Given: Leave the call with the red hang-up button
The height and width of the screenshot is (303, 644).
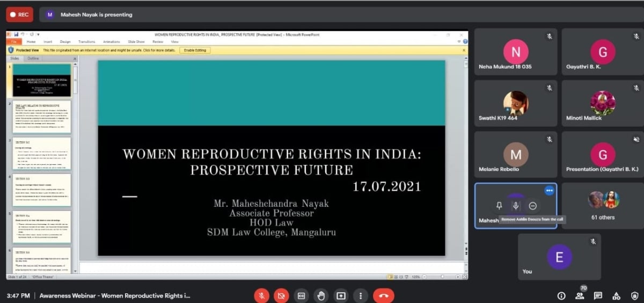Looking at the screenshot, I should click(x=383, y=295).
